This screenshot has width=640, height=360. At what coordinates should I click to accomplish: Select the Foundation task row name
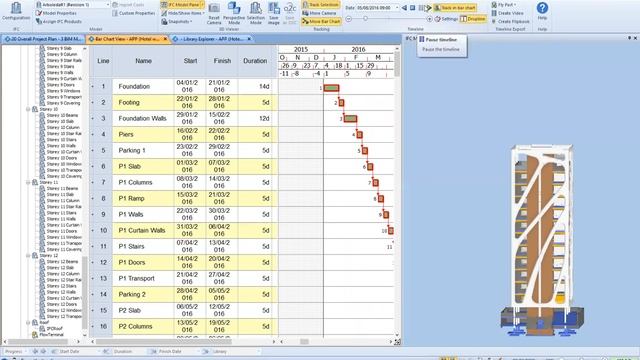click(x=134, y=87)
